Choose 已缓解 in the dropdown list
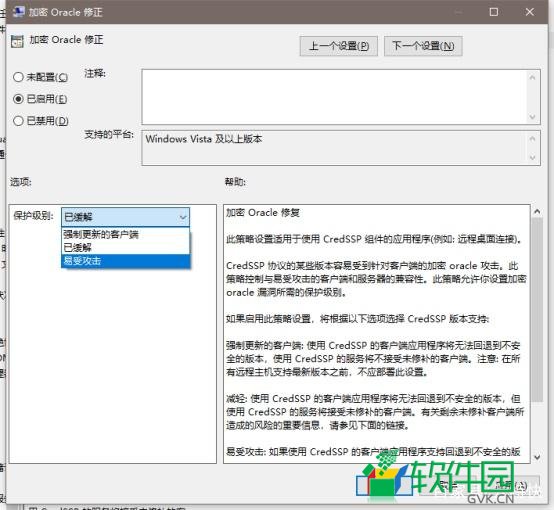The height and width of the screenshot is (510, 554). (x=125, y=247)
